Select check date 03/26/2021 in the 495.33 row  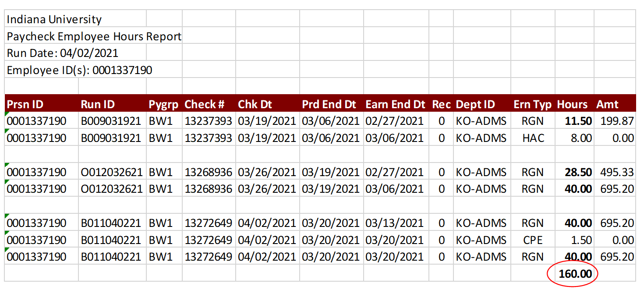pyautogui.click(x=267, y=172)
